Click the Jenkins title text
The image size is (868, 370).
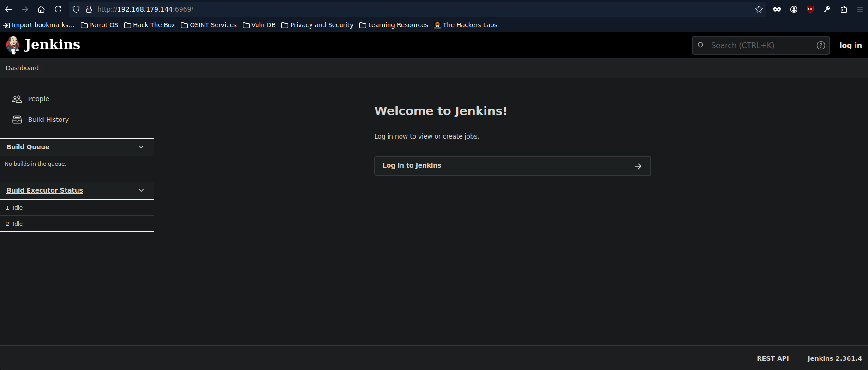52,45
